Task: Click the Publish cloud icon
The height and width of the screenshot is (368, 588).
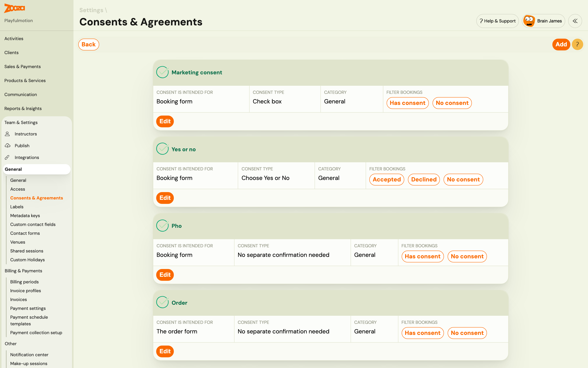Action: pos(8,146)
